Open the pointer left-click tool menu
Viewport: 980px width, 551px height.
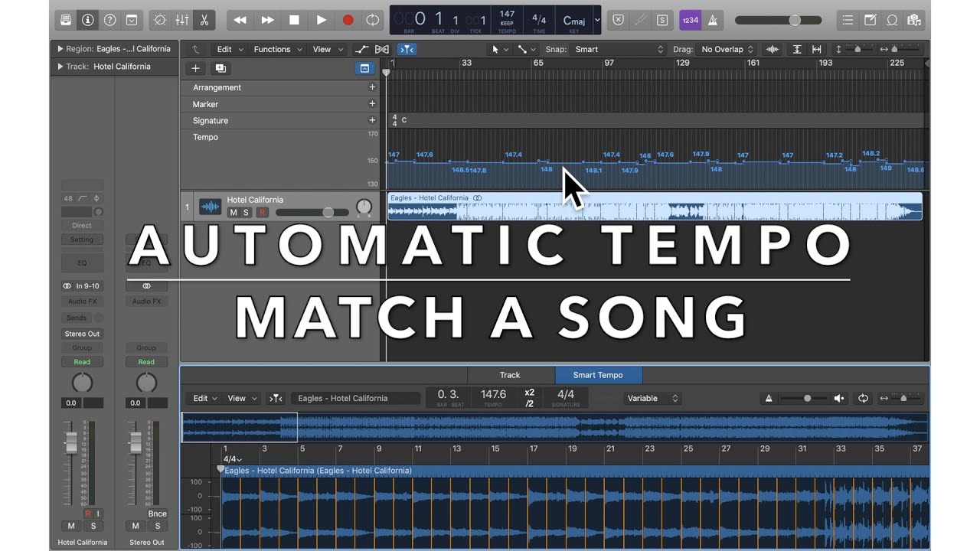[x=499, y=49]
